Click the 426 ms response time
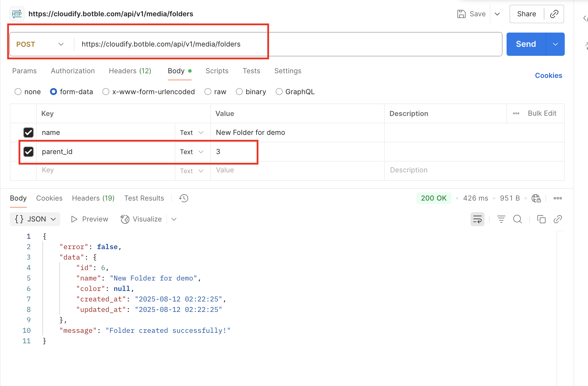 (475, 198)
